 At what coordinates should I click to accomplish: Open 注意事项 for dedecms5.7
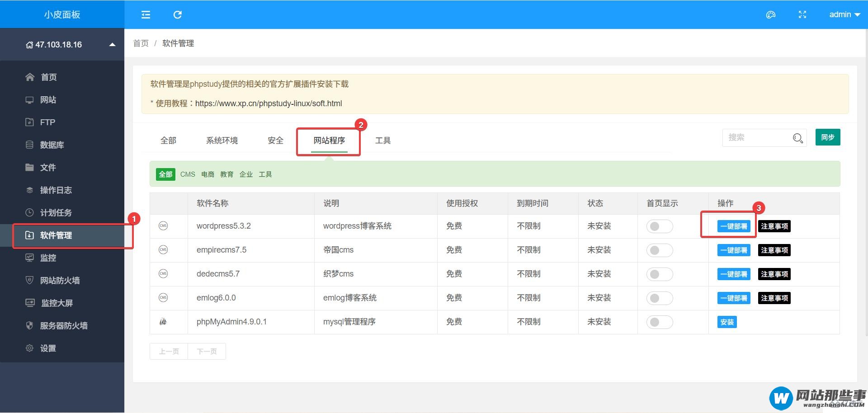tap(774, 274)
